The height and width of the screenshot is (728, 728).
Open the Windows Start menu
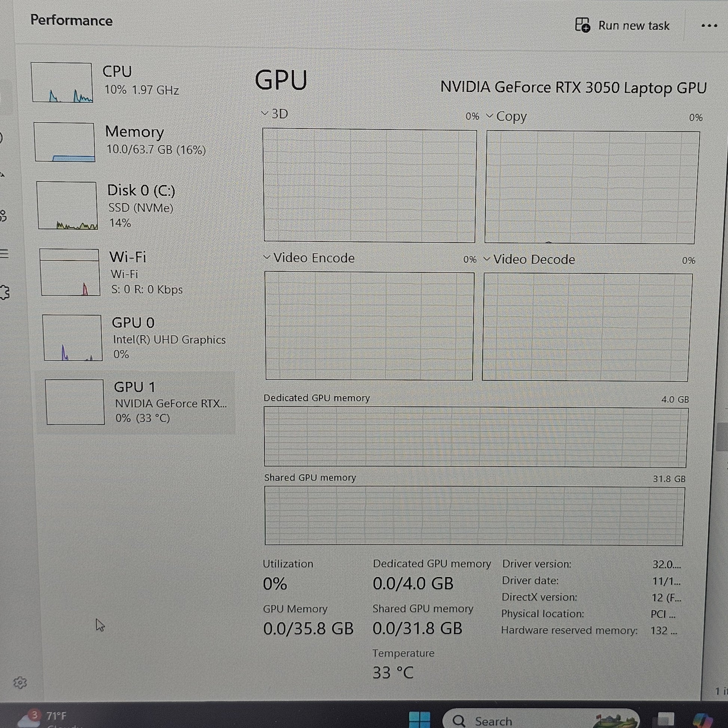click(419, 719)
